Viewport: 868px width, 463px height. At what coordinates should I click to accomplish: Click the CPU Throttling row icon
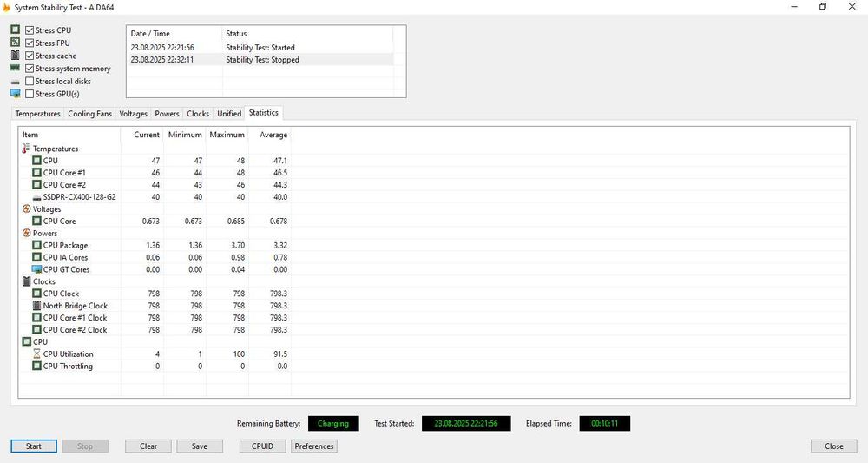37,366
